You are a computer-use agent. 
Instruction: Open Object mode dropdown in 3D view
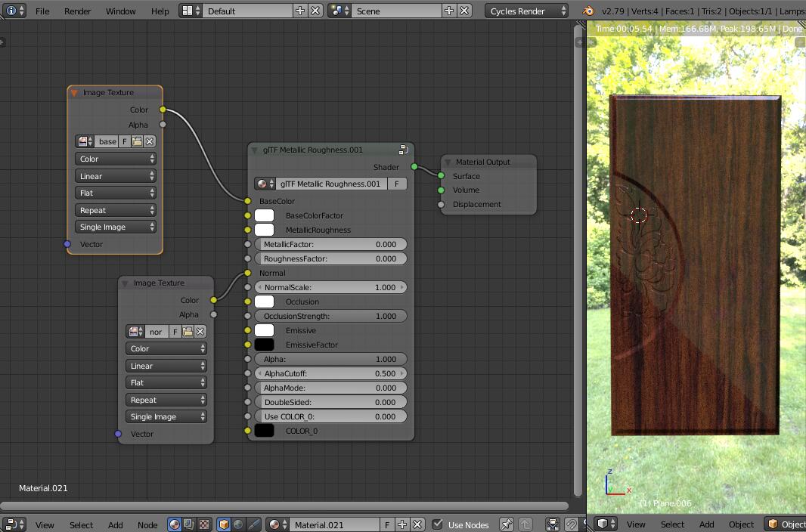pos(785,524)
